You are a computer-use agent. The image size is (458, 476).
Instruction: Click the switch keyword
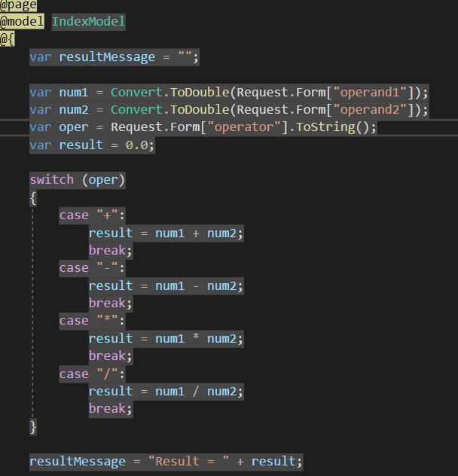tap(52, 180)
